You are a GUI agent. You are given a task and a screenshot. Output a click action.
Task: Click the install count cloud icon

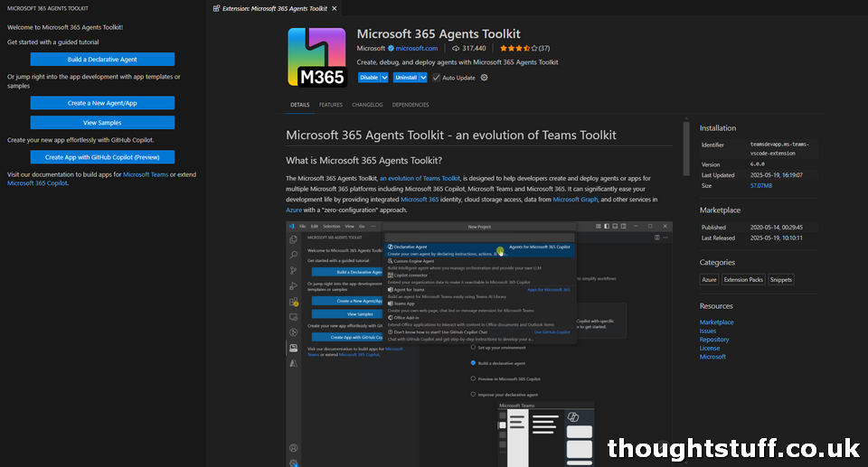tap(456, 48)
